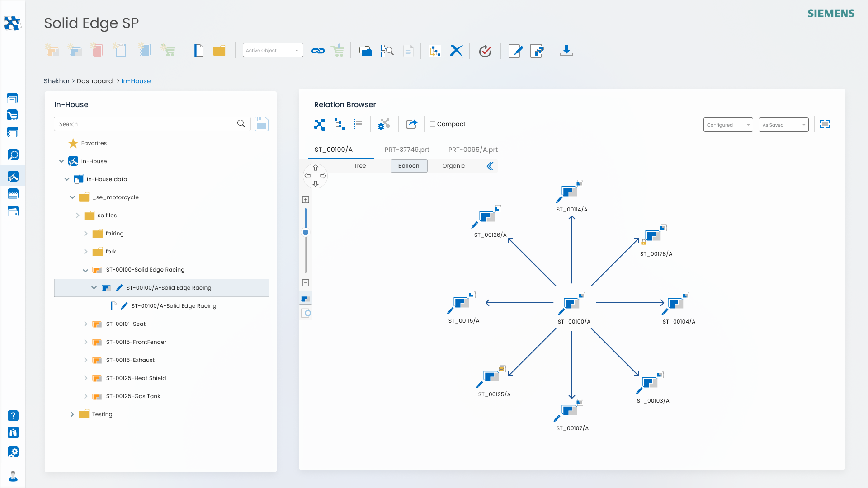
Task: Open the hierarchy tree view icon
Action: pos(340,124)
